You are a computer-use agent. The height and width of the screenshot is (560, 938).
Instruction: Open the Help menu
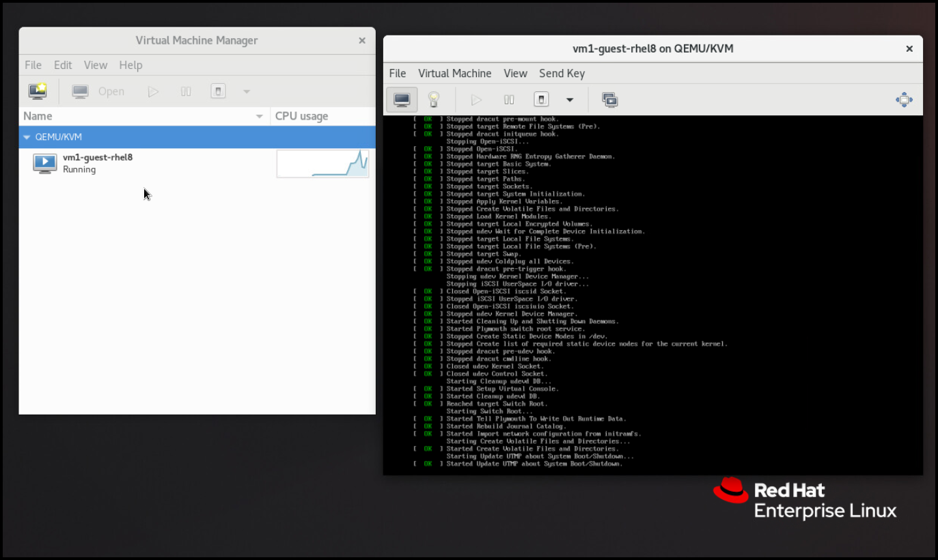(x=130, y=65)
